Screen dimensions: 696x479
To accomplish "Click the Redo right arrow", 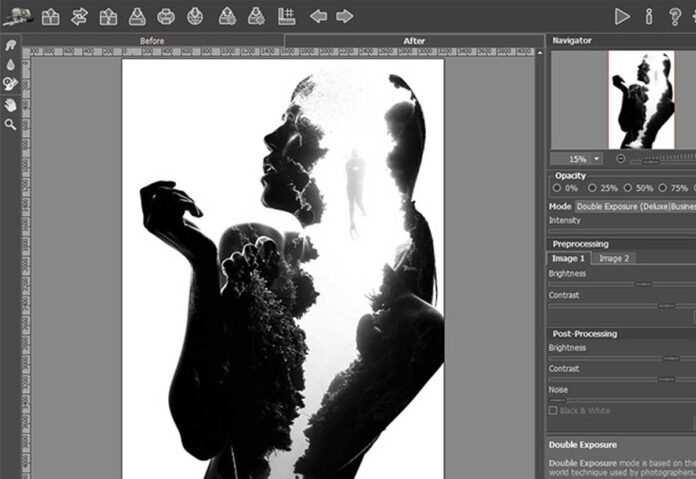I will pyautogui.click(x=344, y=16).
